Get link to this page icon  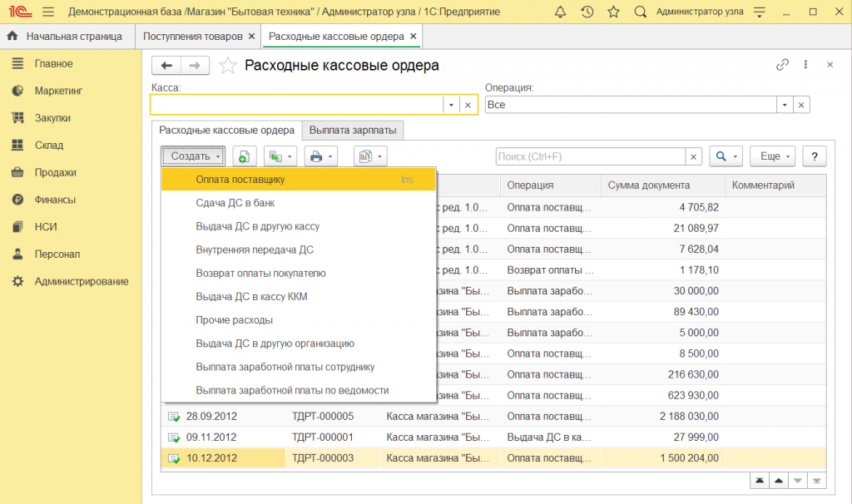coord(782,65)
